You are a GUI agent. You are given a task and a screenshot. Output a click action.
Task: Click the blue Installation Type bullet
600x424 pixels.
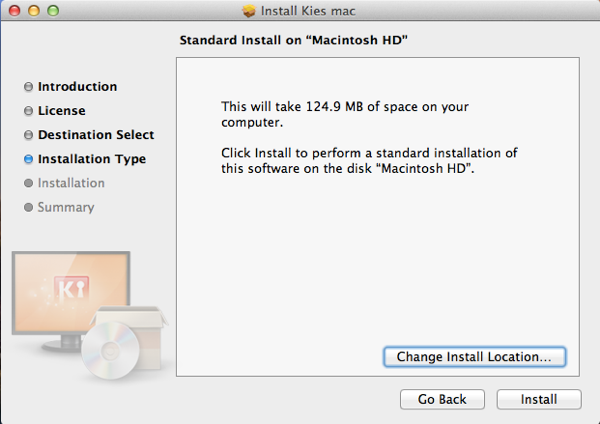coord(28,159)
